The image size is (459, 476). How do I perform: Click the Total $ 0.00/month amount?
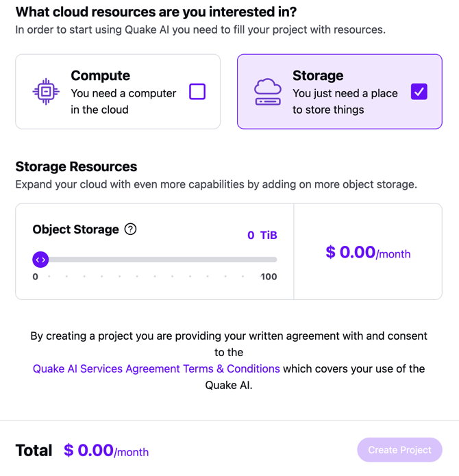106,451
